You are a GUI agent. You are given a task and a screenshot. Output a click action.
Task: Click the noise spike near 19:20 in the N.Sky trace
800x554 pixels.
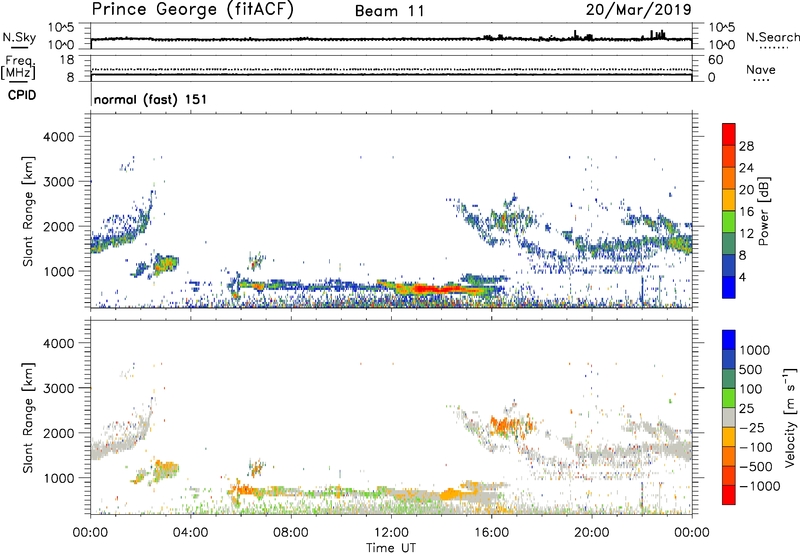pyautogui.click(x=576, y=34)
